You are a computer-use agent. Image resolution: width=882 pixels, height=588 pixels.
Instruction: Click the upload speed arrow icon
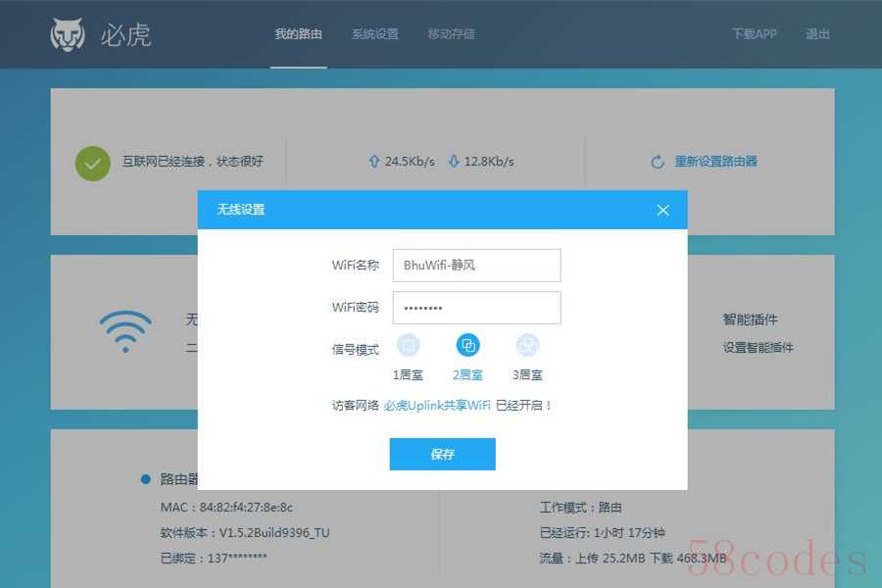pos(373,162)
